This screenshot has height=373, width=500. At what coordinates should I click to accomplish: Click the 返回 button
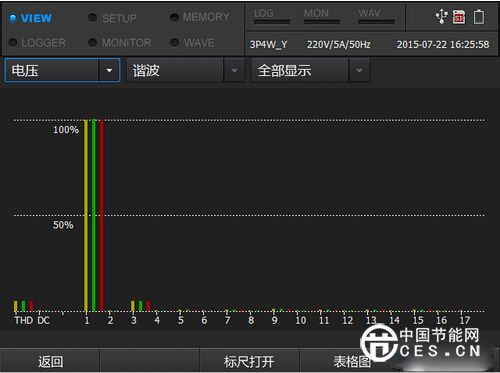click(50, 361)
